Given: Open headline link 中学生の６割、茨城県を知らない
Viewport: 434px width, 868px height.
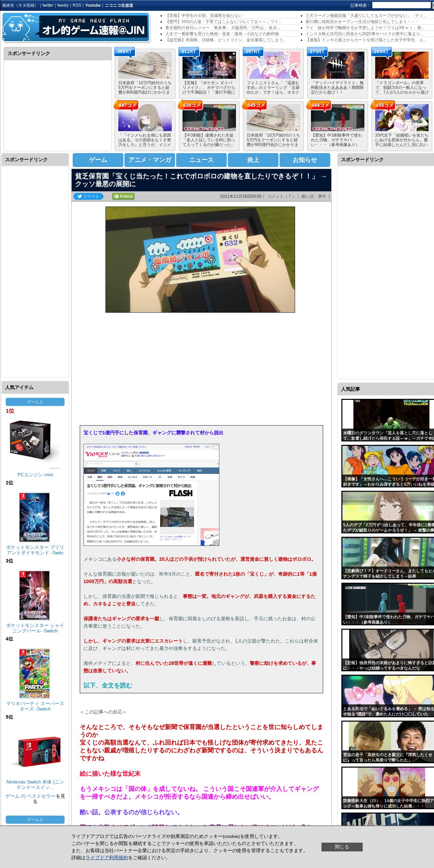Looking at the screenshot, I should pos(204,16).
